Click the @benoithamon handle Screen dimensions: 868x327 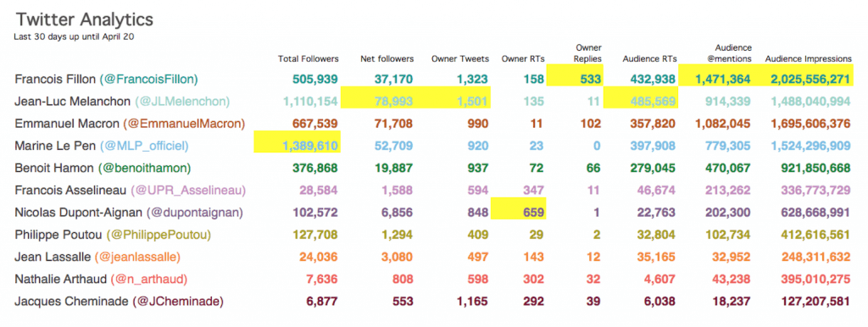click(144, 169)
